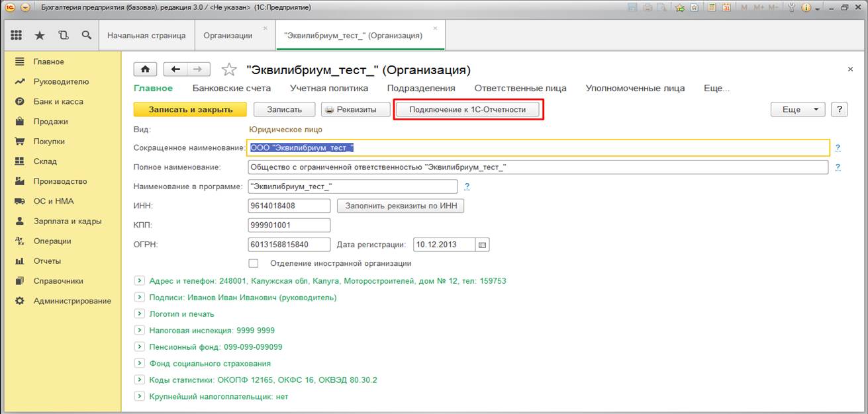Click the Search magnifier icon
The height and width of the screenshot is (414, 868).
tap(86, 35)
